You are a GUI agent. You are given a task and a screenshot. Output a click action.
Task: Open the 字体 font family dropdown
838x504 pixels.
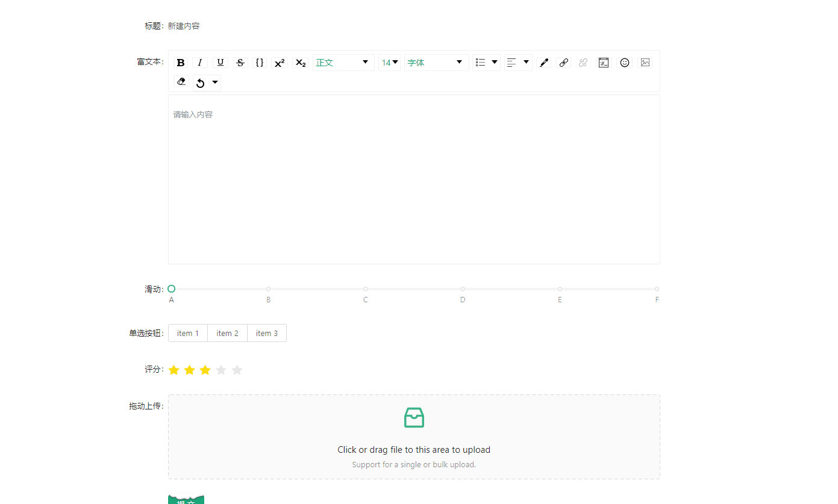[437, 63]
